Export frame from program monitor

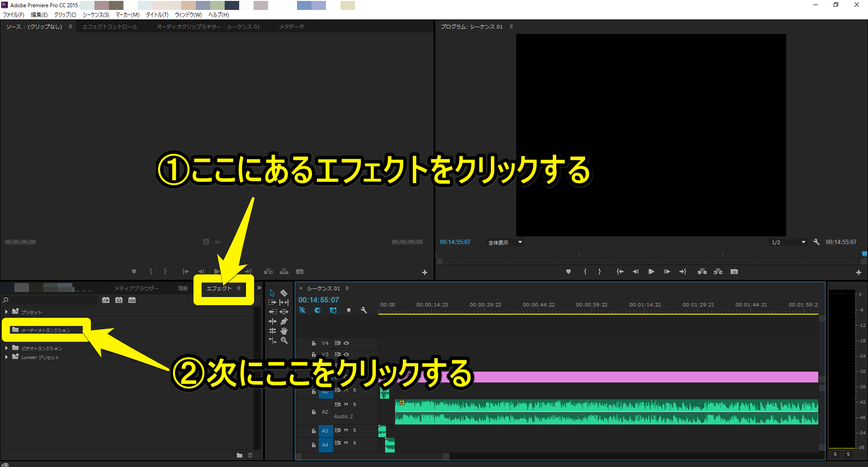734,272
